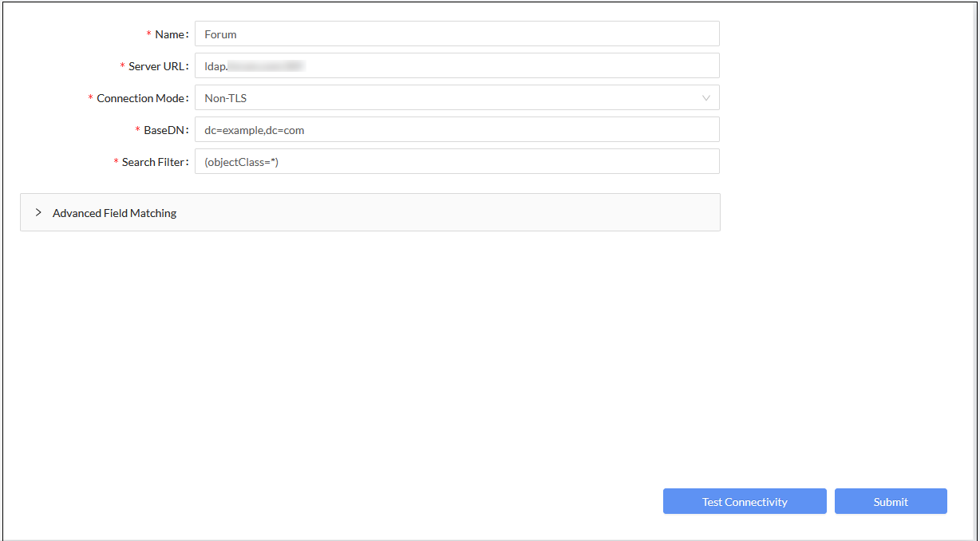
Task: Change the Non-TLS connection mode setting
Action: (455, 97)
